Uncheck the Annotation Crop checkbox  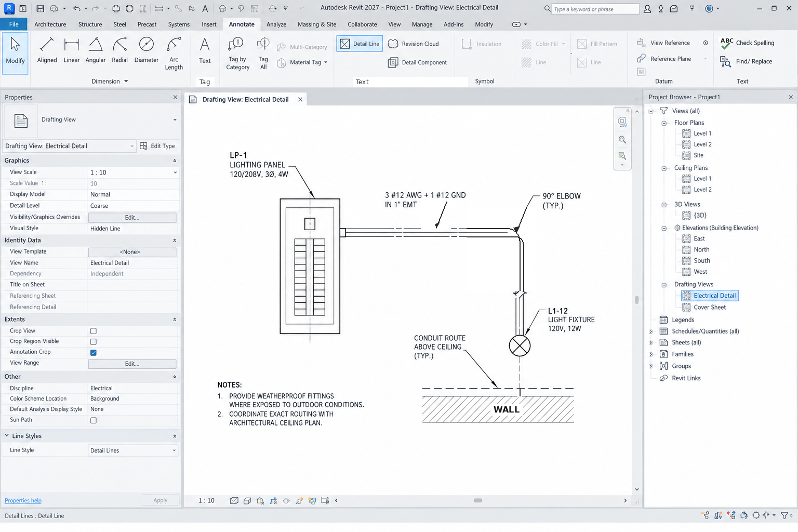coord(94,353)
